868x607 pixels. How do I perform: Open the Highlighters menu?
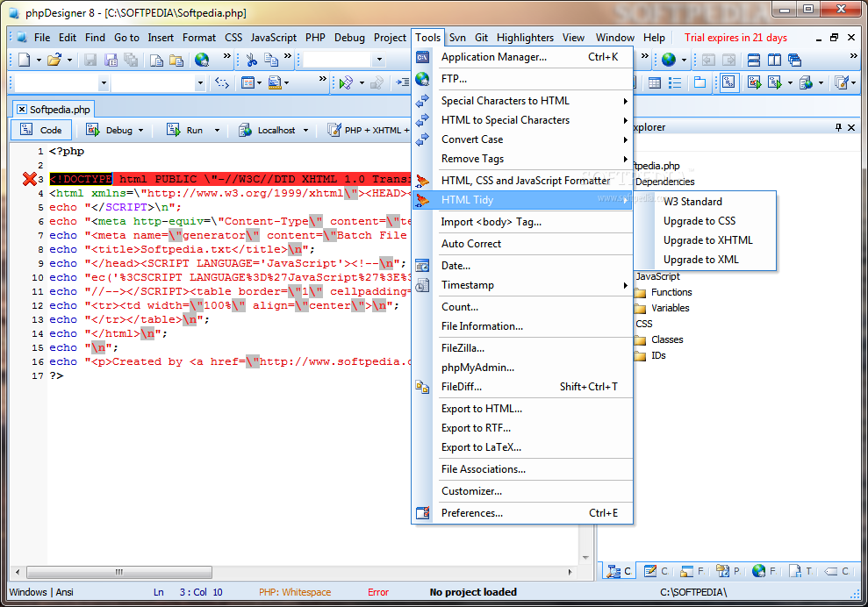click(525, 38)
